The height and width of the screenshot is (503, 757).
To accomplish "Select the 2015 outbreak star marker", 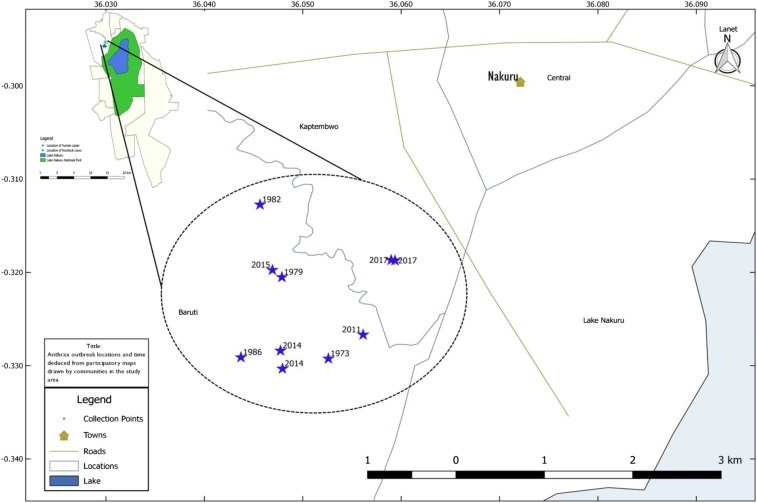I will tap(272, 270).
